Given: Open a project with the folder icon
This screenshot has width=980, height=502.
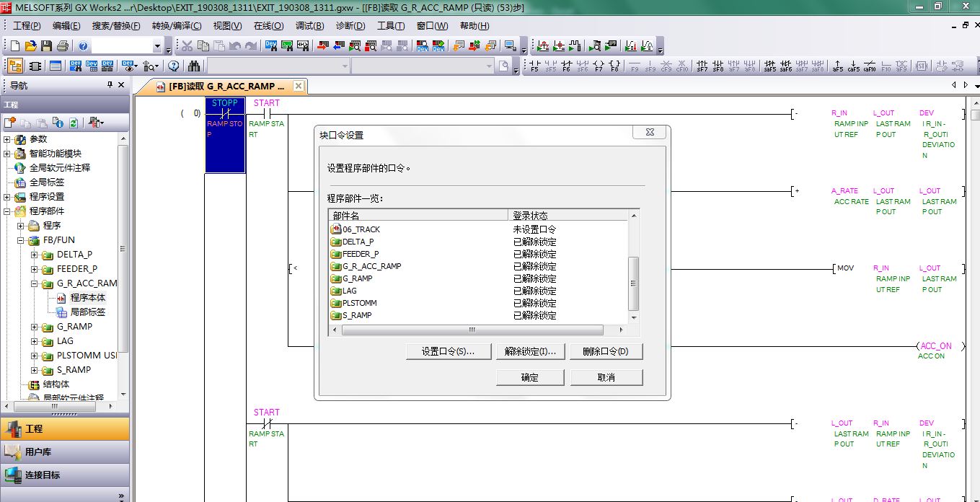Looking at the screenshot, I should (x=30, y=46).
